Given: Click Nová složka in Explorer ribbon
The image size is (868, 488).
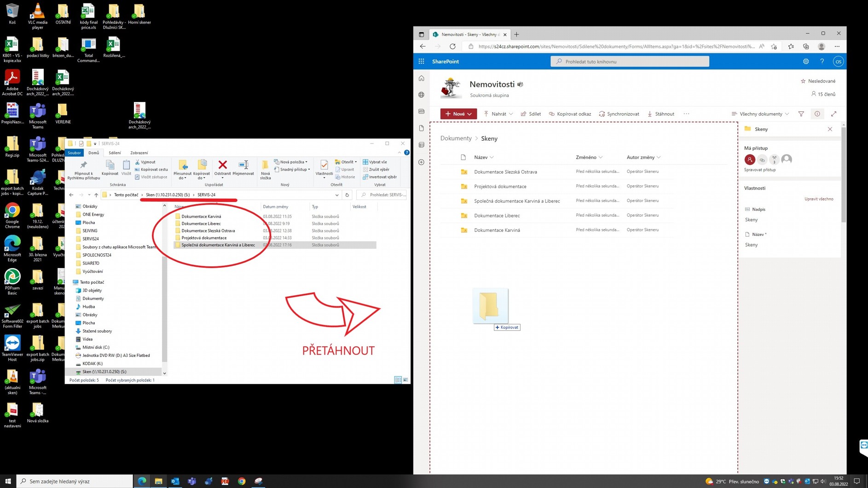Looking at the screenshot, I should coord(265,169).
